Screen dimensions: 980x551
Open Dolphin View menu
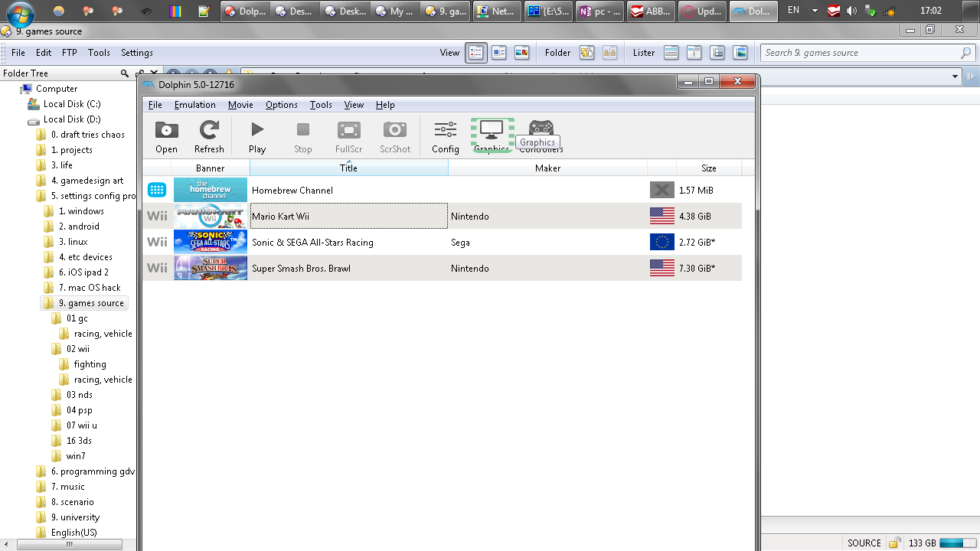pos(354,105)
